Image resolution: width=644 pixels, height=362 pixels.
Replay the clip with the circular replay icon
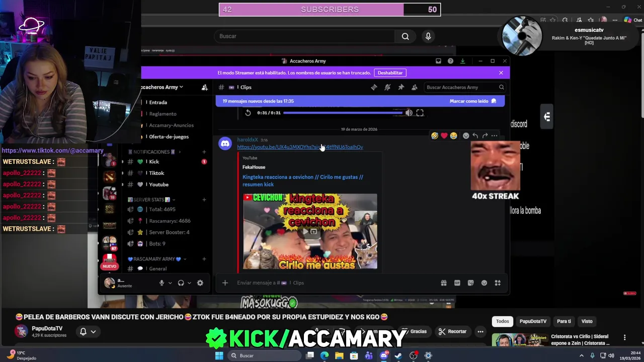click(248, 113)
